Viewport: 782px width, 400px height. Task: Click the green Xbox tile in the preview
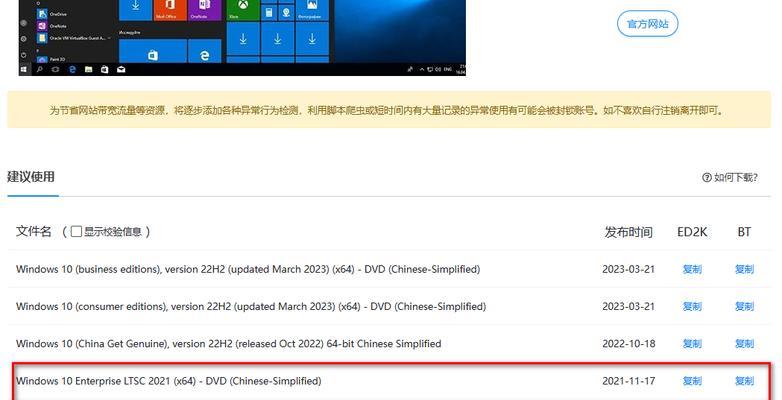(243, 10)
